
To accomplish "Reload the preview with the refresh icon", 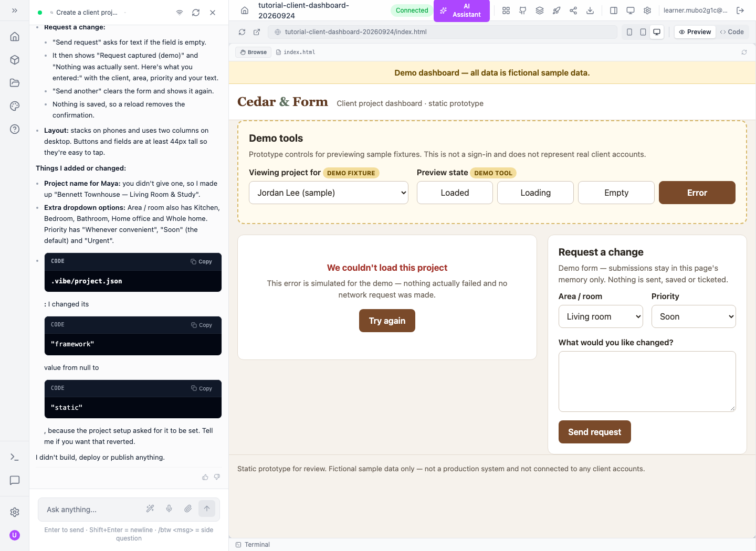I will coord(242,32).
